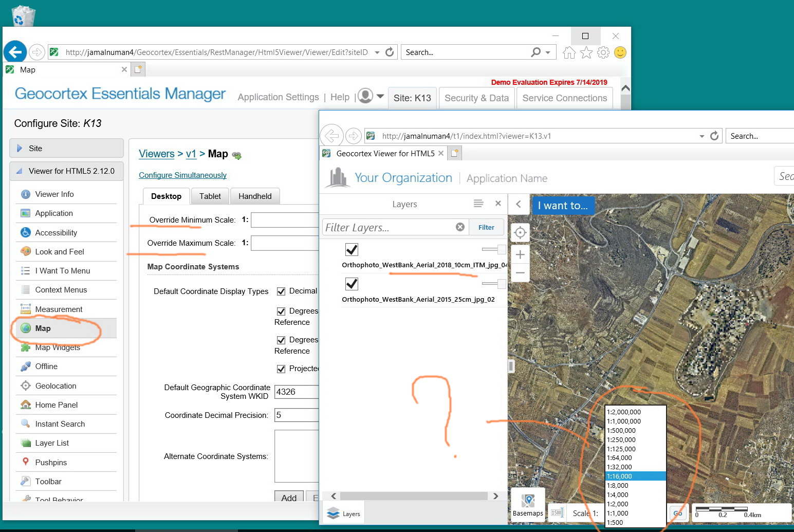Click the scale 1:500 icon beside Scale input
Image resolution: width=794 pixels, height=532 pixels.
pyautogui.click(x=557, y=512)
